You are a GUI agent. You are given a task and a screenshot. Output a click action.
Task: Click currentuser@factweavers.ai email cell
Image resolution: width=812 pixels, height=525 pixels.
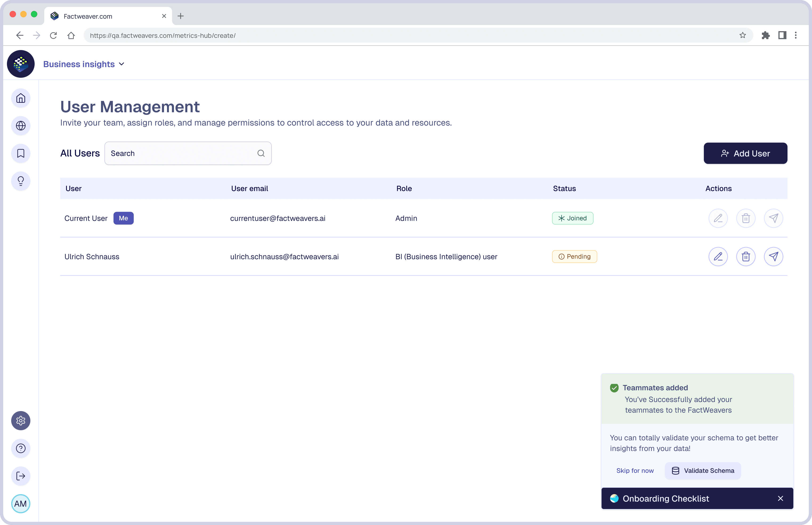point(278,218)
